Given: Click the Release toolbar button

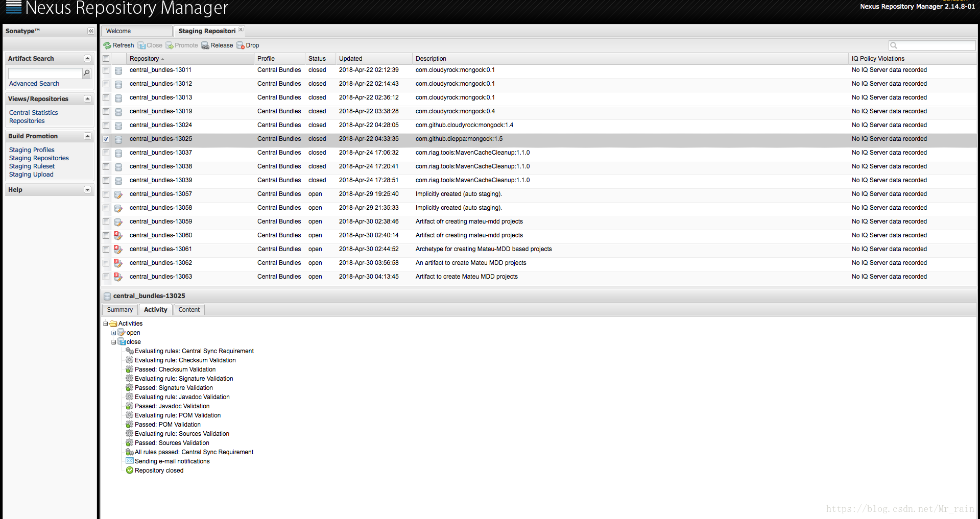Looking at the screenshot, I should (217, 45).
